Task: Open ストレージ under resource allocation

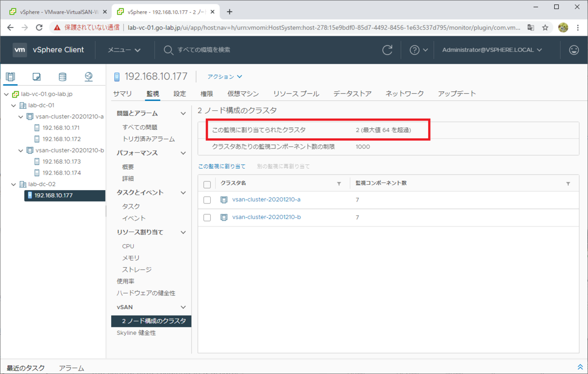Action: coord(137,270)
